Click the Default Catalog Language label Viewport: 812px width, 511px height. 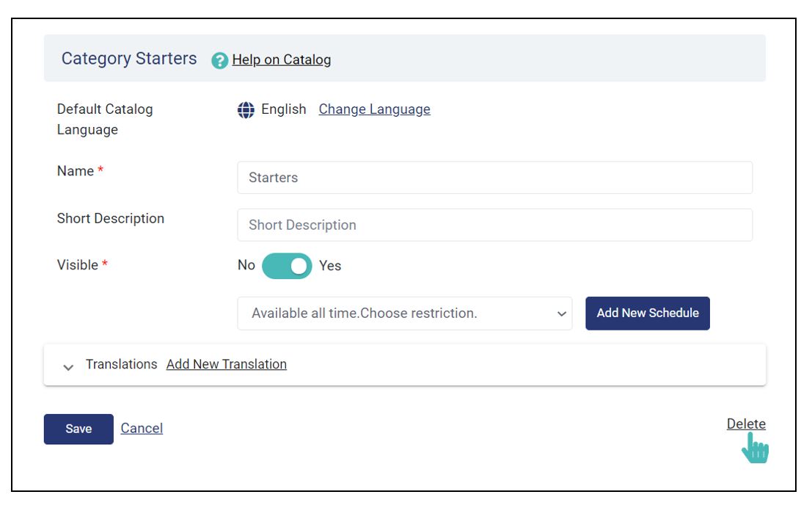(105, 119)
